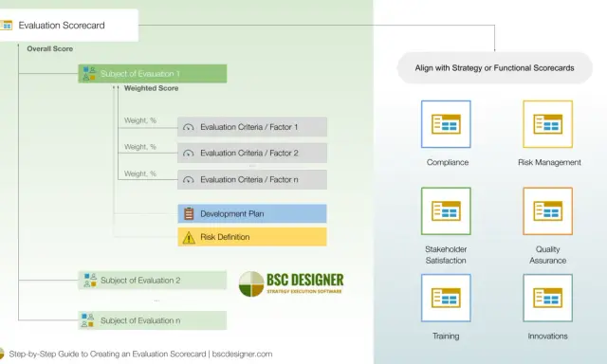Open the Stakeholder Satisfaction scorecard icon
This screenshot has height=364, width=607.
click(x=446, y=211)
